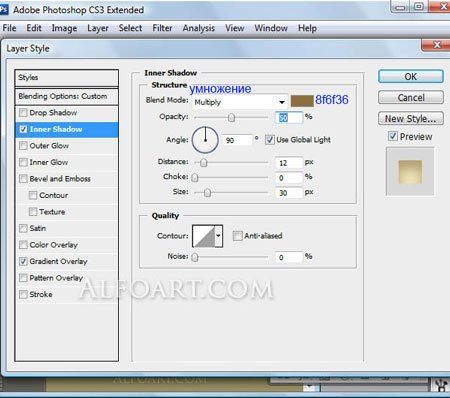The image size is (450, 398).
Task: Click the Size slider handle
Action: click(207, 193)
